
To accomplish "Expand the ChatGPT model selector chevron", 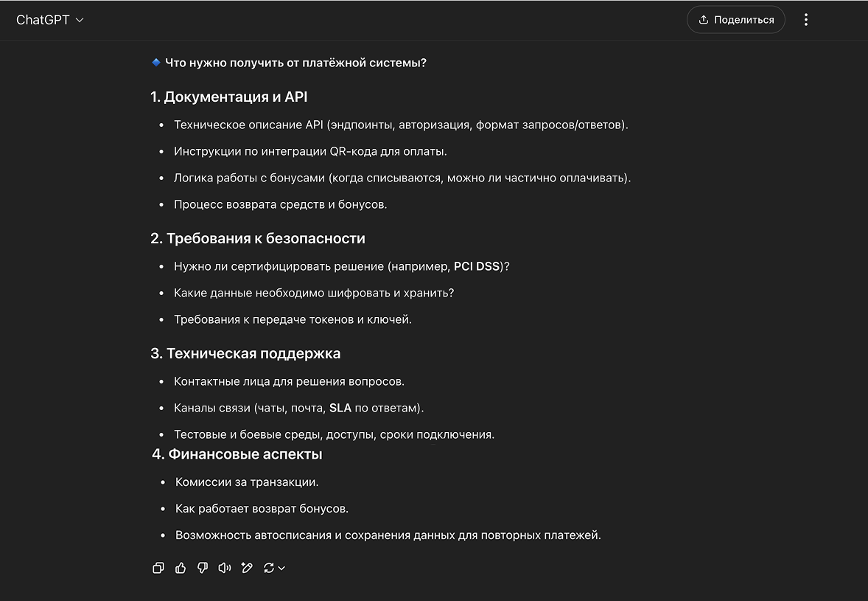I will [x=79, y=20].
